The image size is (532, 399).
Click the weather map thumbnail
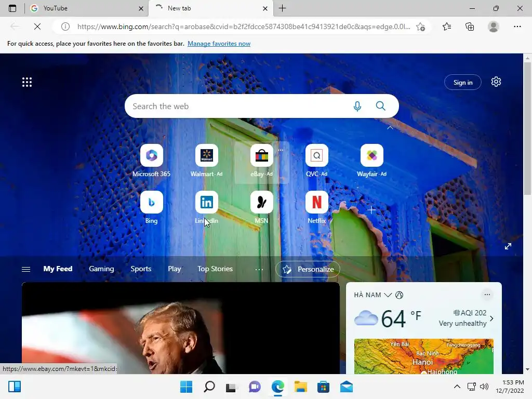pyautogui.click(x=424, y=356)
